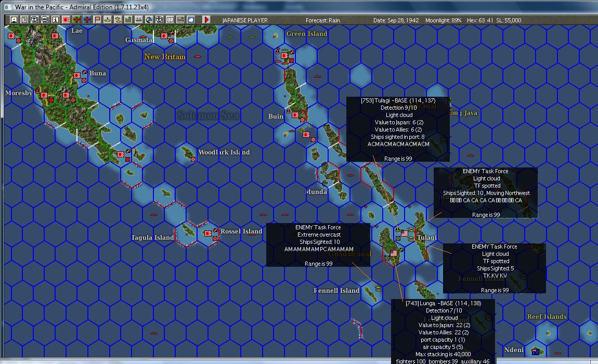Select the red ship icon south of New Britain
Image resolution: width=598 pixels, height=364 pixels.
coord(198,57)
